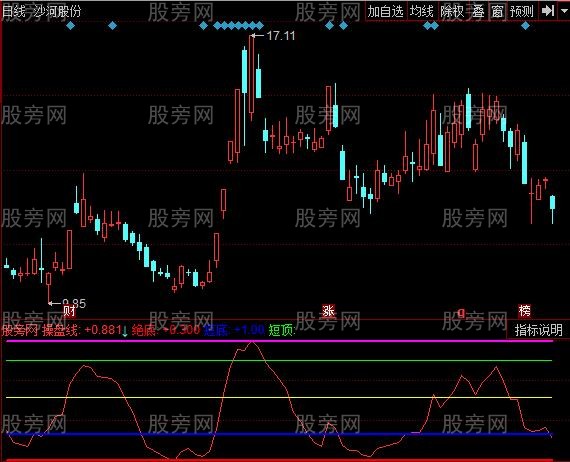Screen dimensions: 570x462
Task: Click the rightmost blue diamond signal marker
Action: click(525, 25)
